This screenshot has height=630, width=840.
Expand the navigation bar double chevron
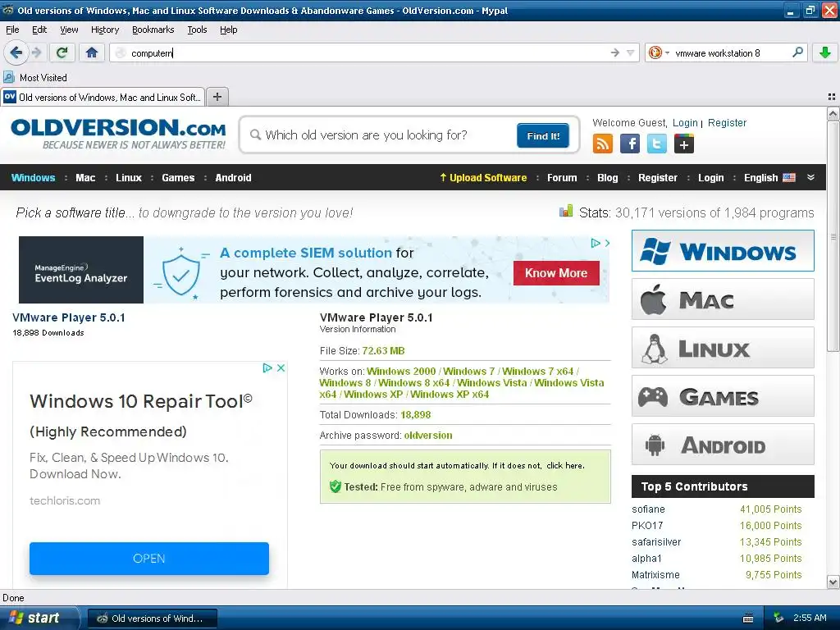pos(810,177)
